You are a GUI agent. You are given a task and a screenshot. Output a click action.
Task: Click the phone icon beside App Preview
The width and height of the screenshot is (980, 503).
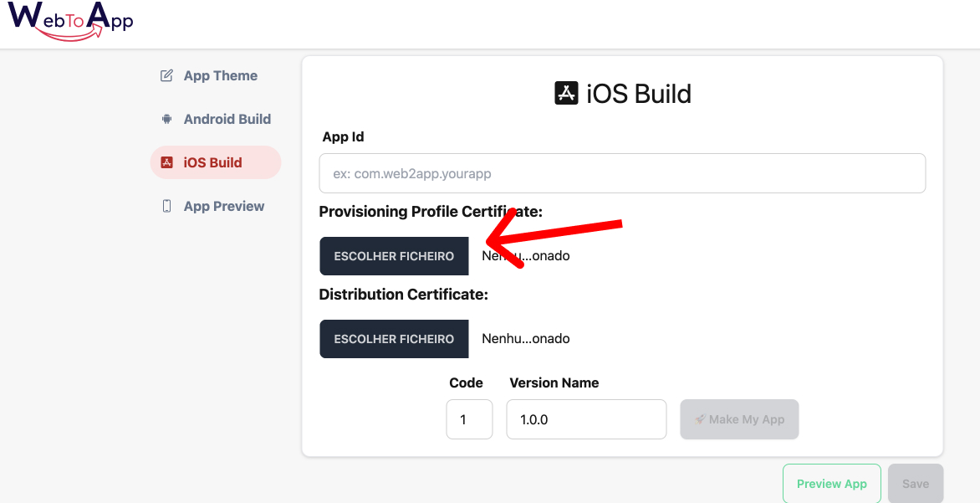(166, 207)
